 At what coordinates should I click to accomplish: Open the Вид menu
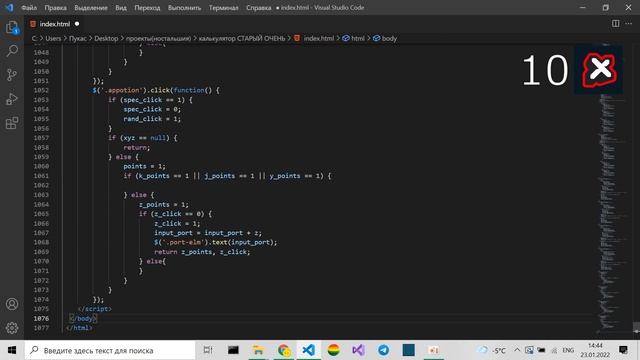click(121, 8)
